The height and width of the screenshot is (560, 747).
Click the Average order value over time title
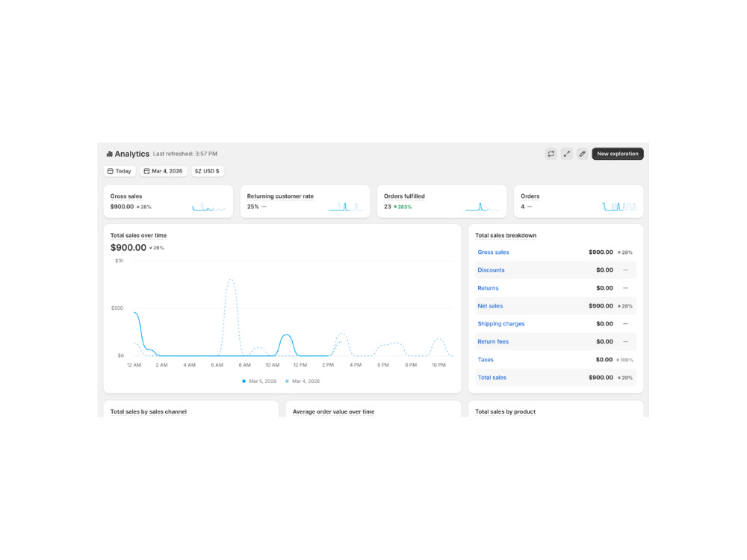333,412
